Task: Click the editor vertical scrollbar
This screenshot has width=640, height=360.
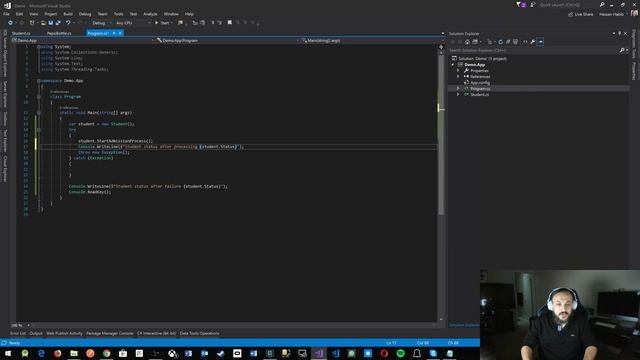Action: click(441, 135)
